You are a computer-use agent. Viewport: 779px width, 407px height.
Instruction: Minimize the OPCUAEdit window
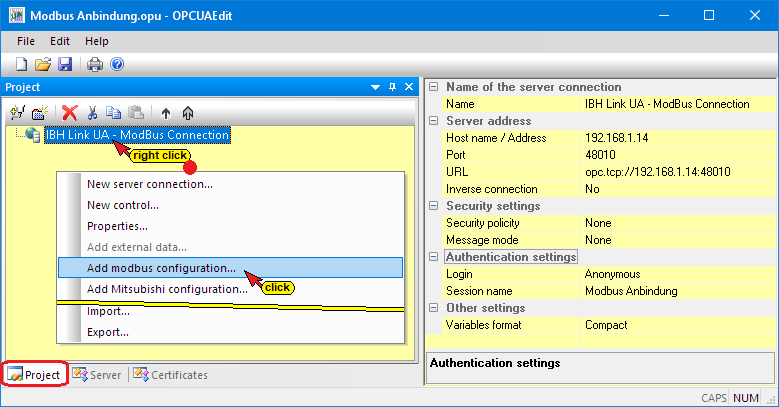pos(664,15)
